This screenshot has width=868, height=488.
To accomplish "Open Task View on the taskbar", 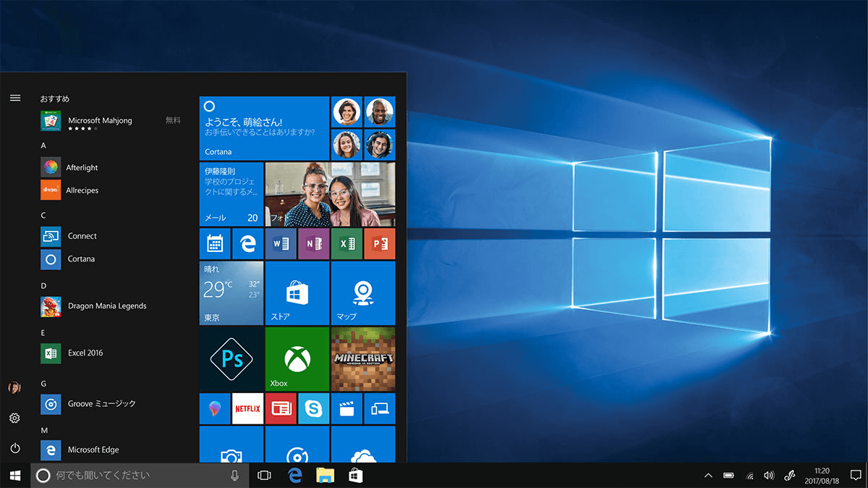I will (264, 476).
